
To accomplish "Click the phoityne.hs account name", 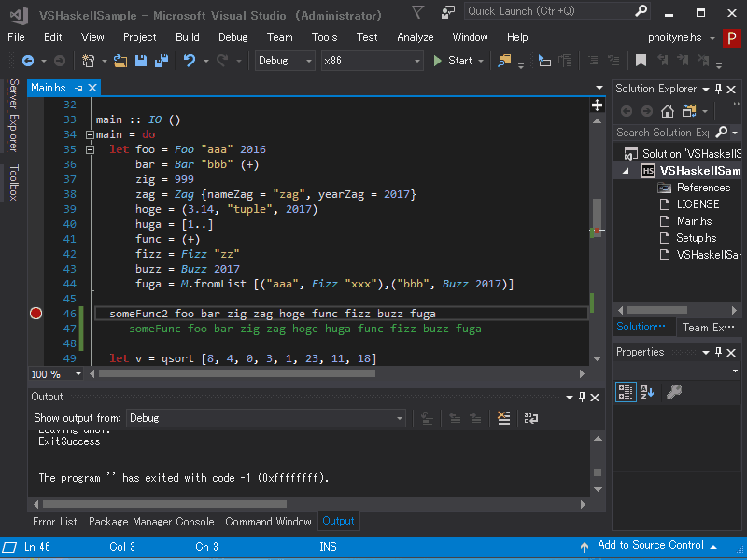I will [674, 37].
